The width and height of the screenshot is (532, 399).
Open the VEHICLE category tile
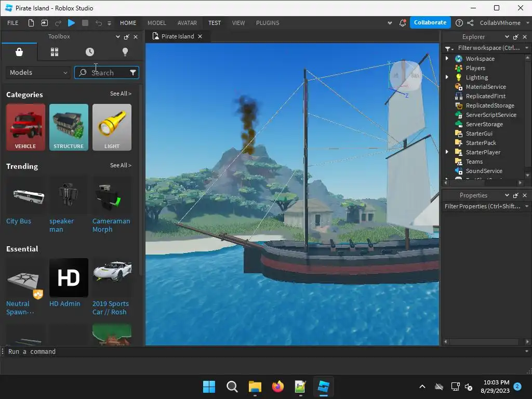tap(25, 127)
